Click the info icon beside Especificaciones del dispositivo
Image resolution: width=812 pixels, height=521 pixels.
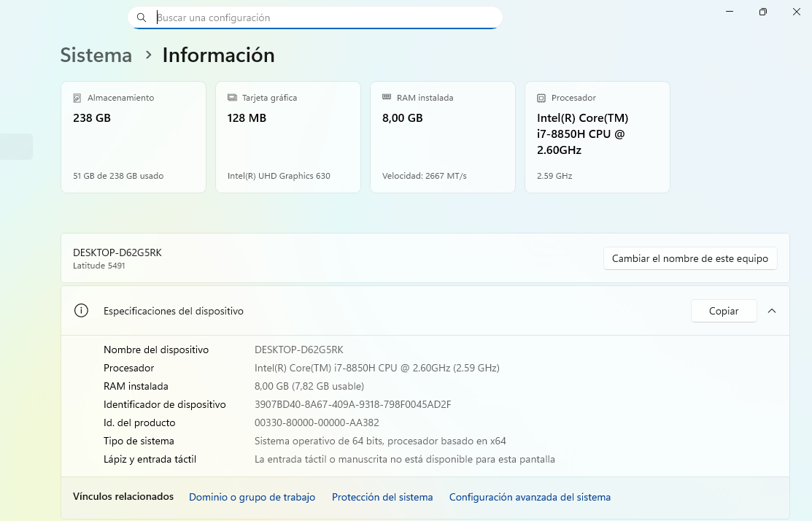pos(81,310)
